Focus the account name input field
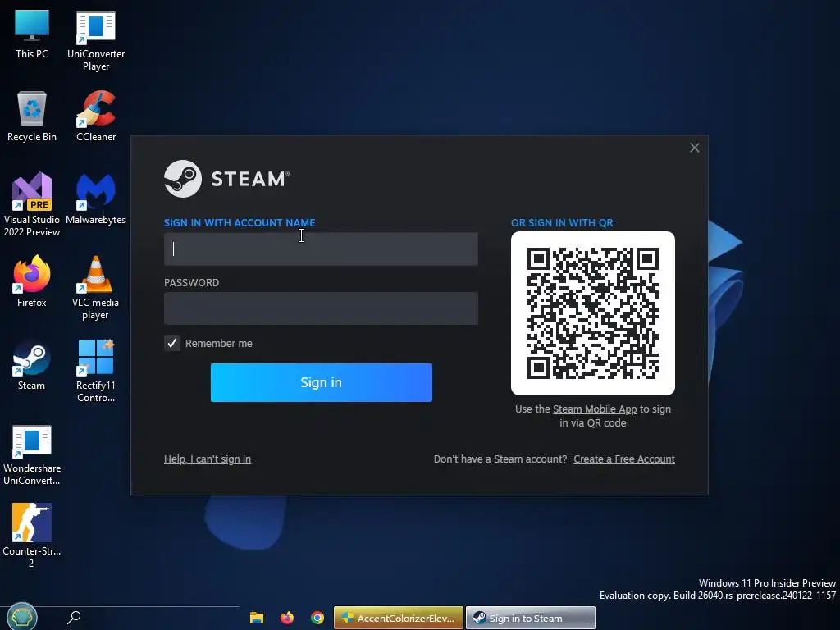The image size is (840, 630). click(321, 249)
